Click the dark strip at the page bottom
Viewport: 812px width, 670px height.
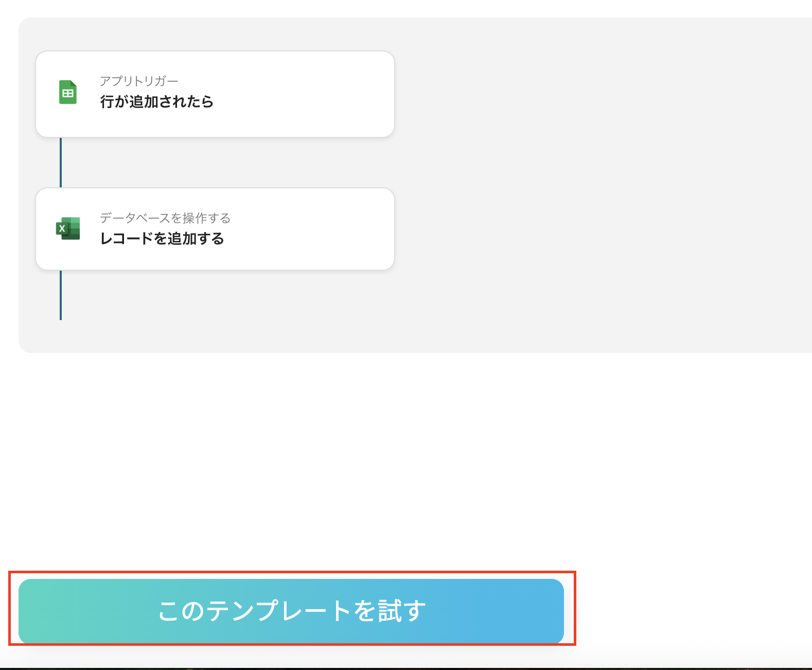coord(406,668)
